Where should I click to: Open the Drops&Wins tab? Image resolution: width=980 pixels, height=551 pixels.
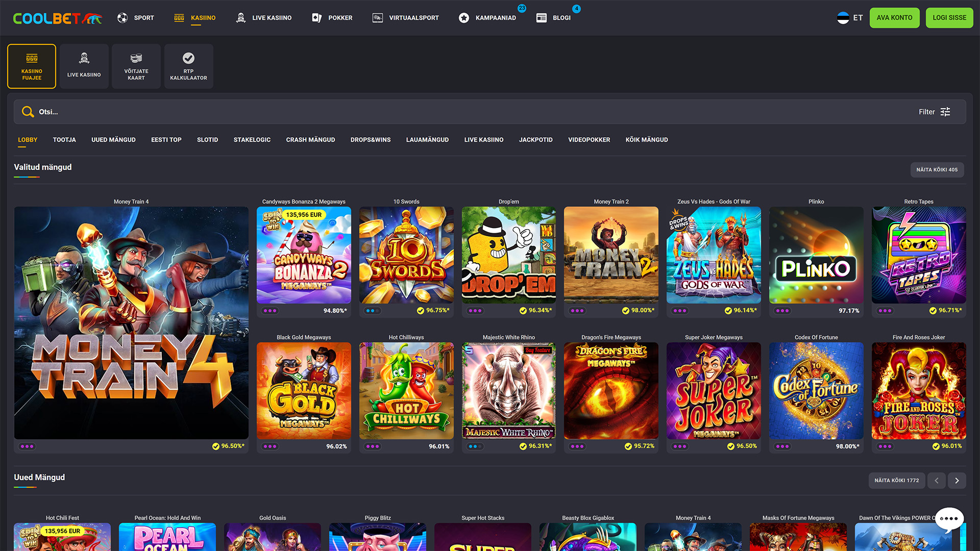coord(371,140)
